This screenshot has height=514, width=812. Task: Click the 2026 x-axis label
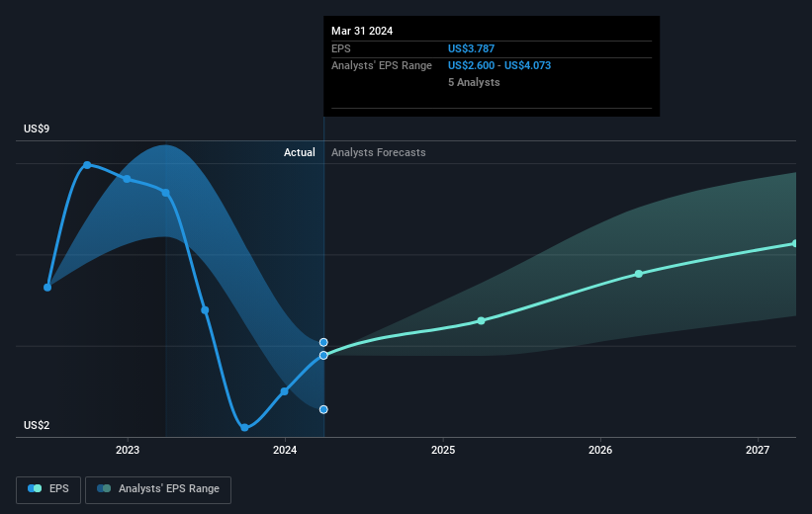click(600, 450)
